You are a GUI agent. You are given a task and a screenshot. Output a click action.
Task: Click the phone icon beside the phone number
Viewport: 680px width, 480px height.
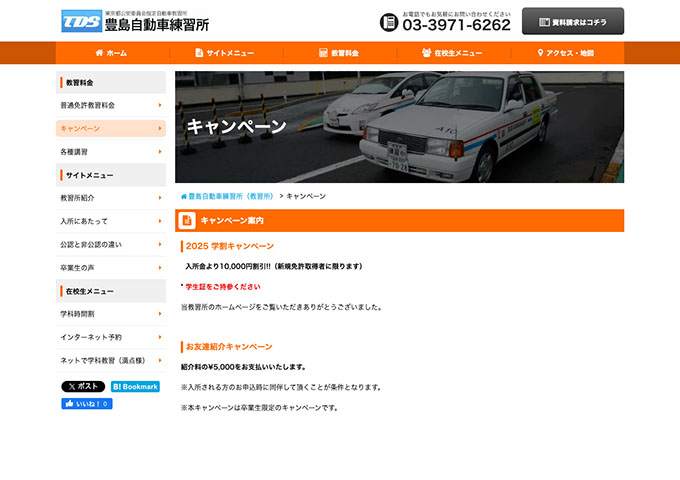[389, 22]
